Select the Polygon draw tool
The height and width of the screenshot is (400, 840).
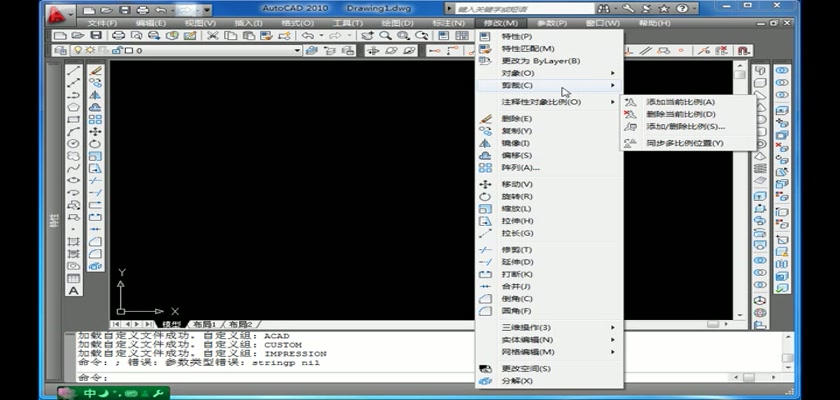[x=73, y=107]
